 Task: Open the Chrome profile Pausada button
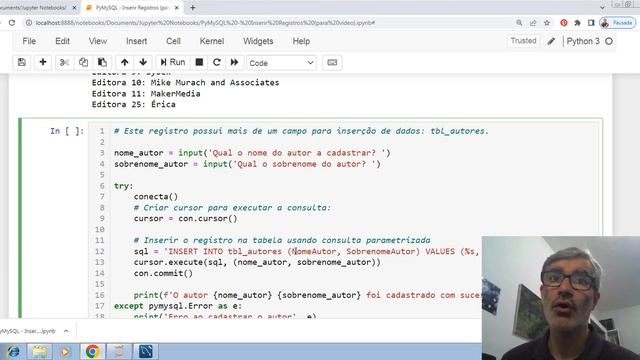click(617, 23)
